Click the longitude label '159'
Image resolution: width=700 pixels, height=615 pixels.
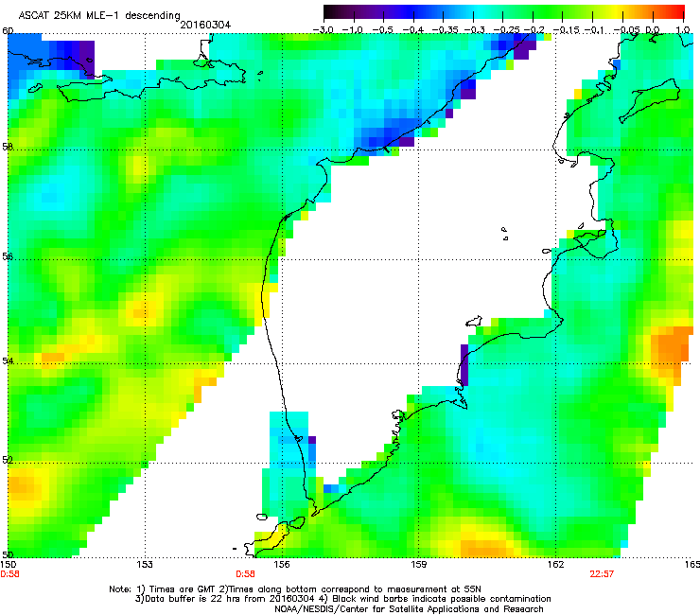(x=419, y=565)
